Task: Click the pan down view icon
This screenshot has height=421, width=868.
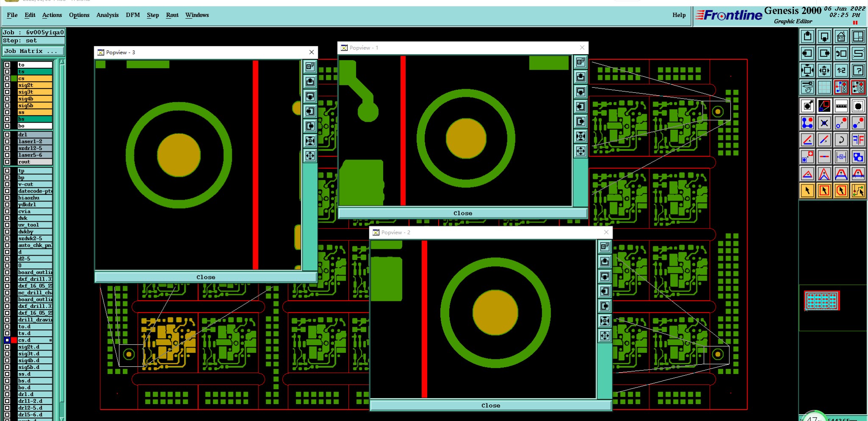Action: pos(824,37)
